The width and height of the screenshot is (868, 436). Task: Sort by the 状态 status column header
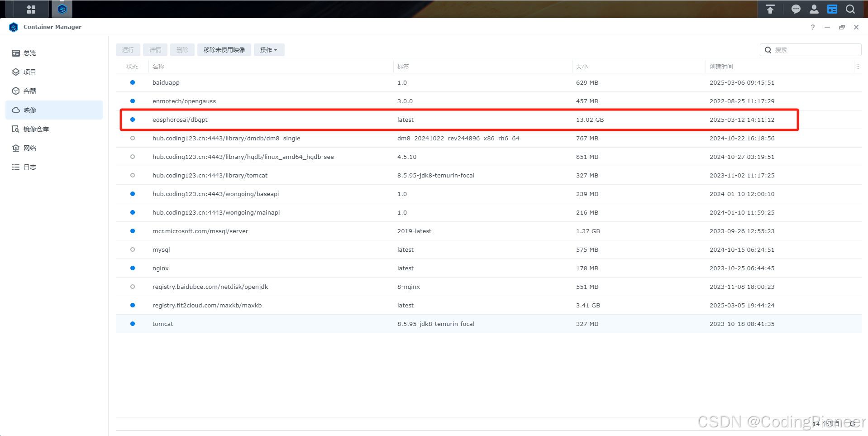coord(132,67)
